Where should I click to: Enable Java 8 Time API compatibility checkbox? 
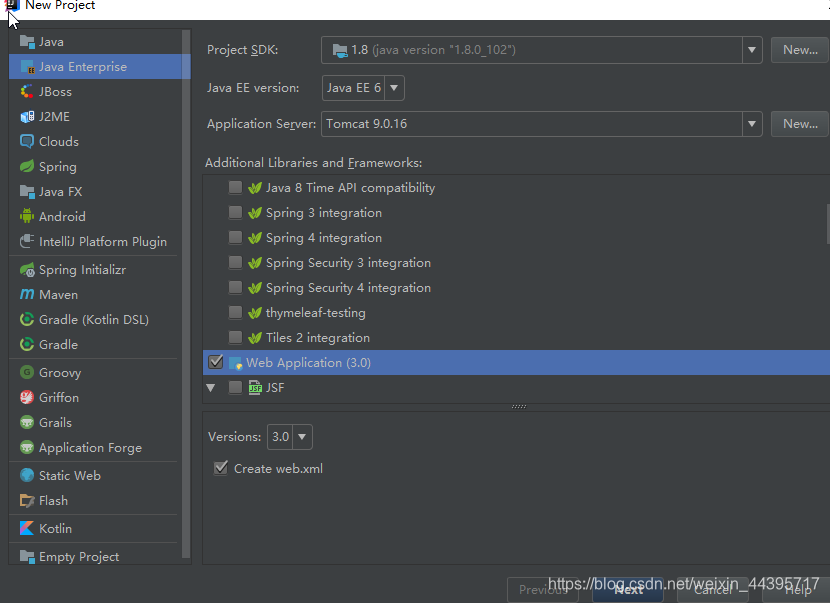(235, 187)
